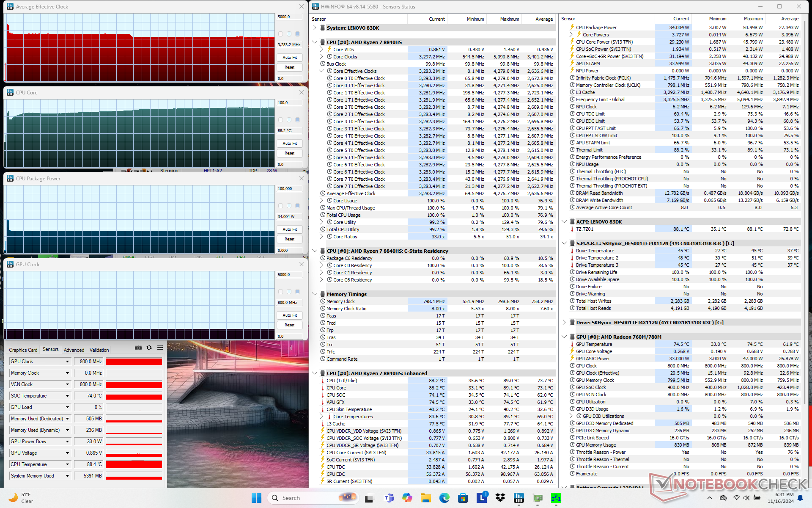812x508 pixels.
Task: Collapse the GPU [#0]: AMD Radeon 760M/780M group
Action: point(564,337)
